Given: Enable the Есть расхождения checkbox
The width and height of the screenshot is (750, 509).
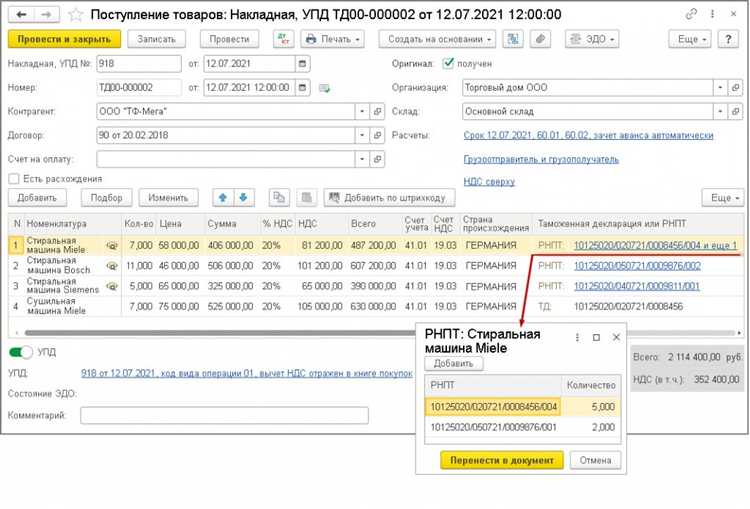Looking at the screenshot, I should click(x=13, y=179).
